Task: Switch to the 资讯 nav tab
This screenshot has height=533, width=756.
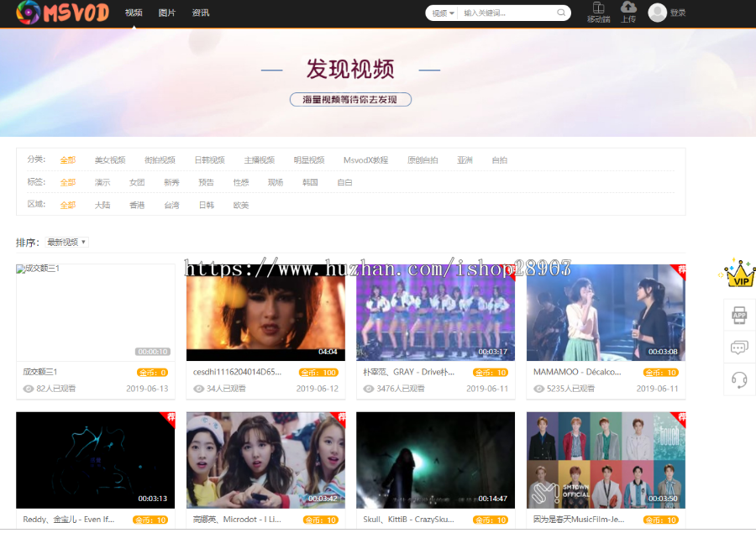Action: [201, 13]
